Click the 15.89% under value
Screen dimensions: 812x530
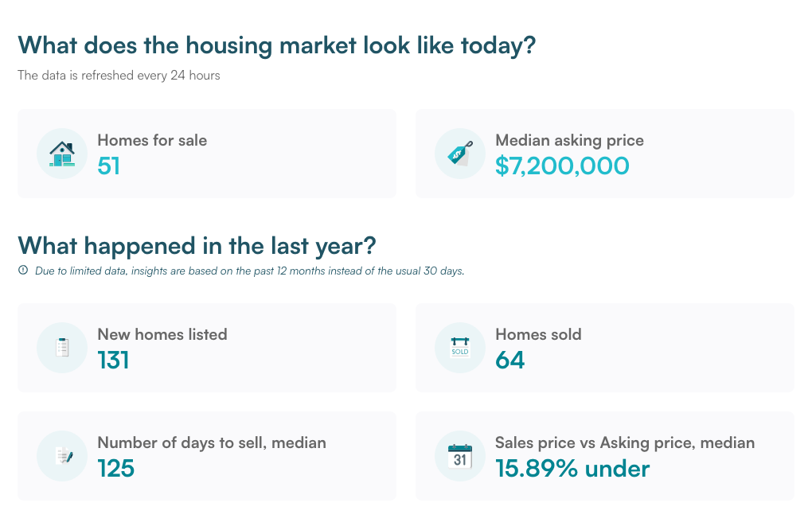[x=572, y=469]
